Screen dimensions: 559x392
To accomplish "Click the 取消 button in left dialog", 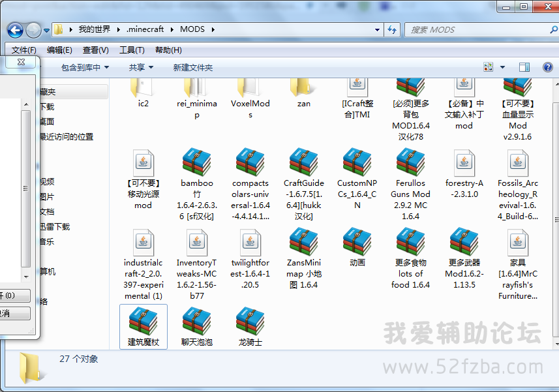I will [14, 314].
